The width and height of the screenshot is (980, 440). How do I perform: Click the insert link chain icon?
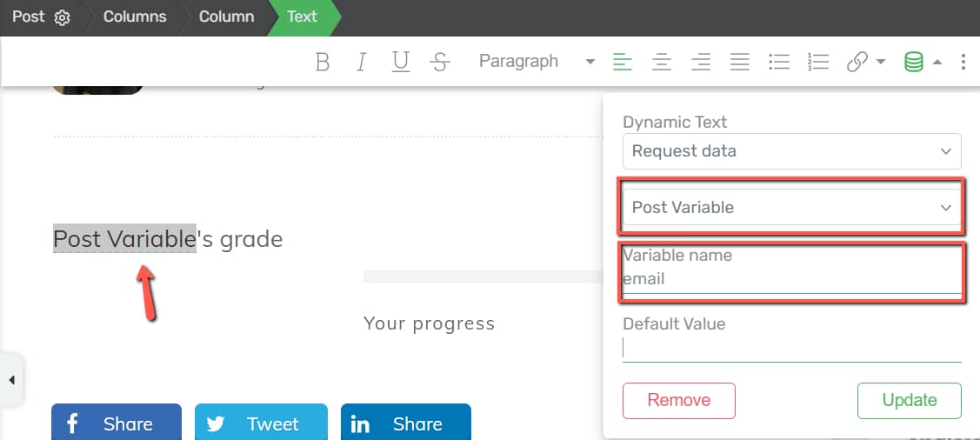857,62
